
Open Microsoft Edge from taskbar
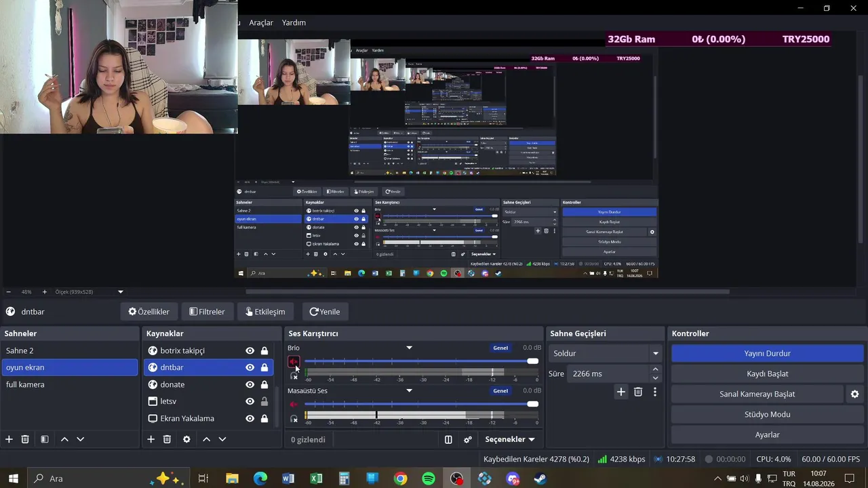point(260,479)
